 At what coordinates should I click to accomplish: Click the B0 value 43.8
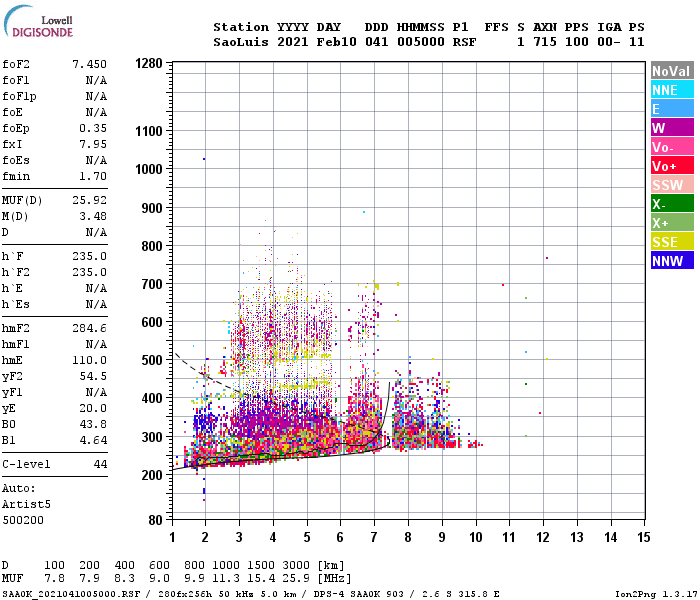point(93,425)
